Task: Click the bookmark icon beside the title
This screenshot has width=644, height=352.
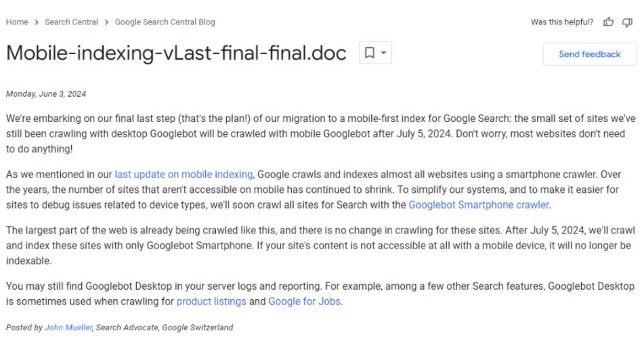Action: (x=370, y=53)
